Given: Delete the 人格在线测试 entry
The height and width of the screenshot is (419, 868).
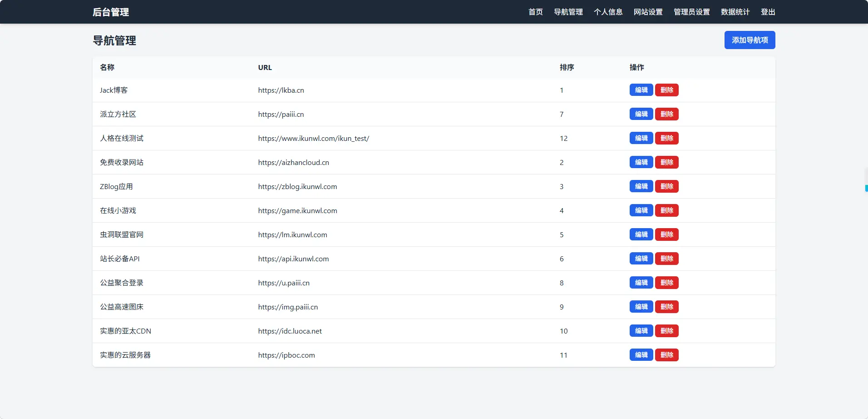Looking at the screenshot, I should (x=666, y=138).
